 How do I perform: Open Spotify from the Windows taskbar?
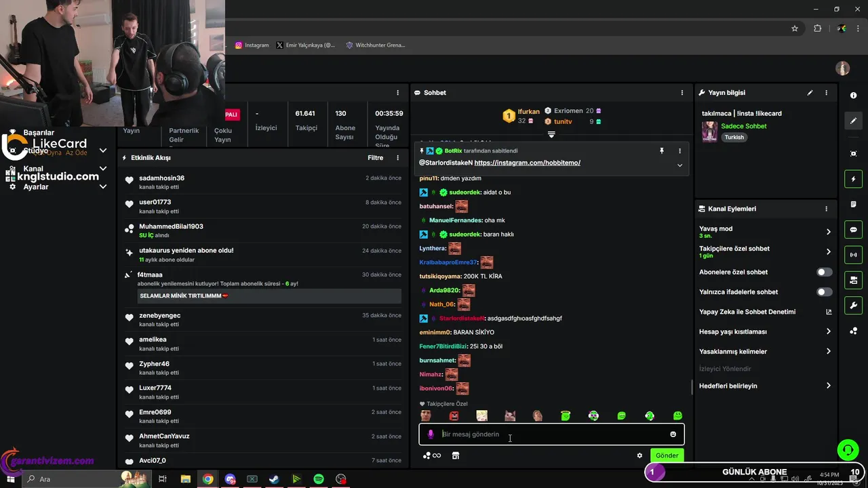319,479
